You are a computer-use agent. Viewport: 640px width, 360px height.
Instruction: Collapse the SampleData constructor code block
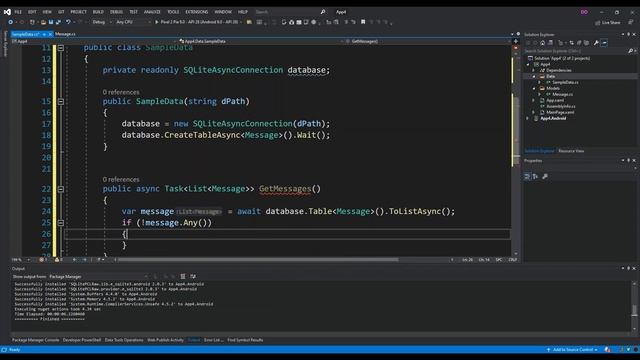click(61, 101)
